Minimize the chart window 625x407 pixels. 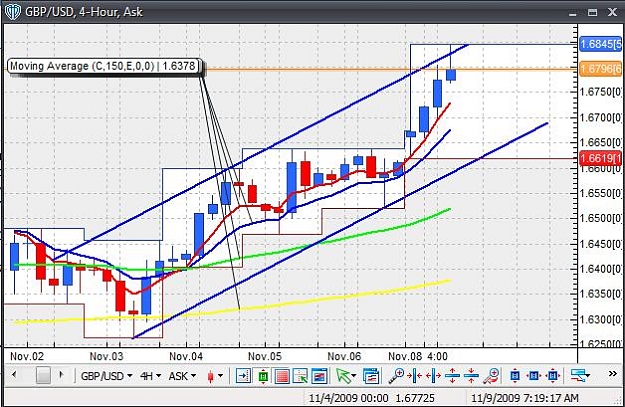point(573,14)
